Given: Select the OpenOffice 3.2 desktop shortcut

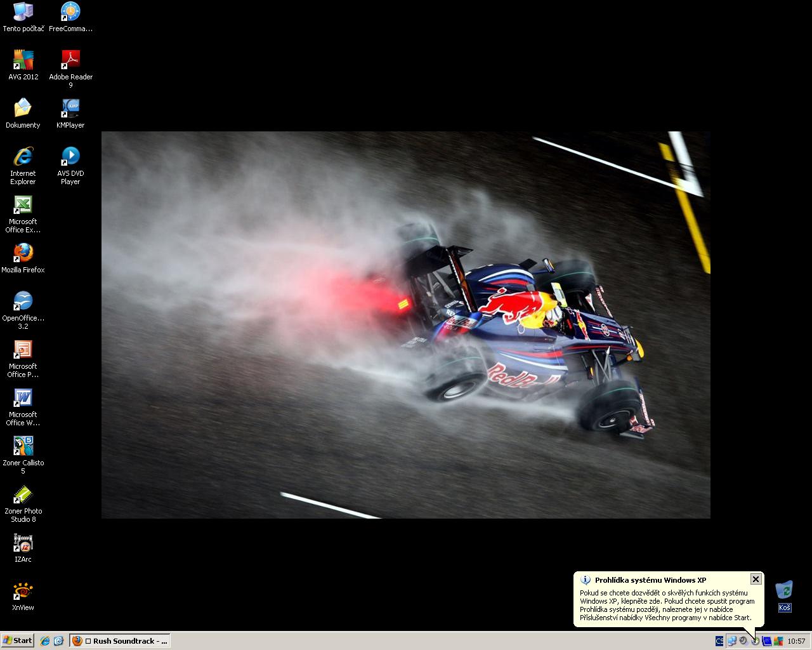Looking at the screenshot, I should (23, 310).
